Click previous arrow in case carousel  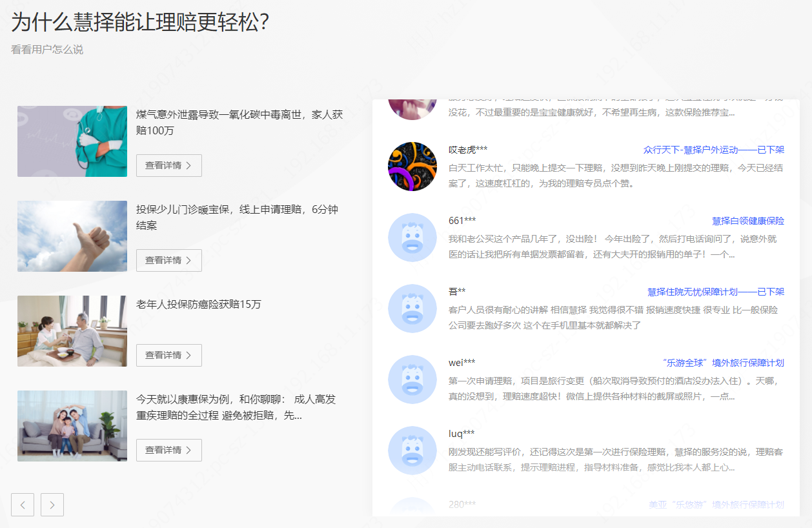point(23,505)
